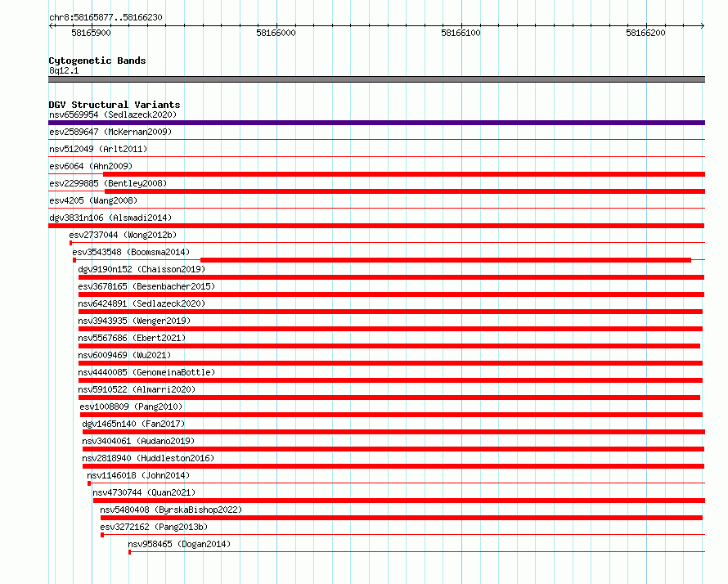Click the red bar under nsv6009469 (Wu2021)
Image resolution: width=728 pixels, height=584 pixels.
pos(390,363)
